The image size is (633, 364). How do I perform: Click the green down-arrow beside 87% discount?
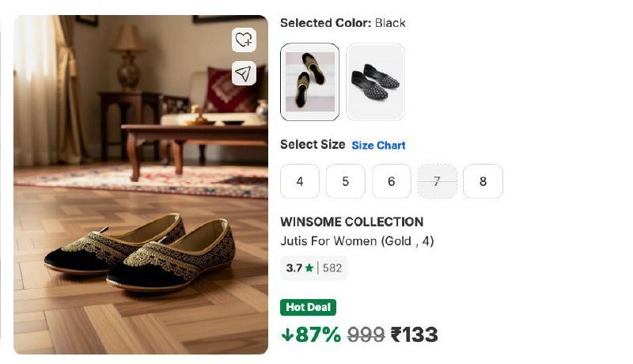pyautogui.click(x=286, y=335)
